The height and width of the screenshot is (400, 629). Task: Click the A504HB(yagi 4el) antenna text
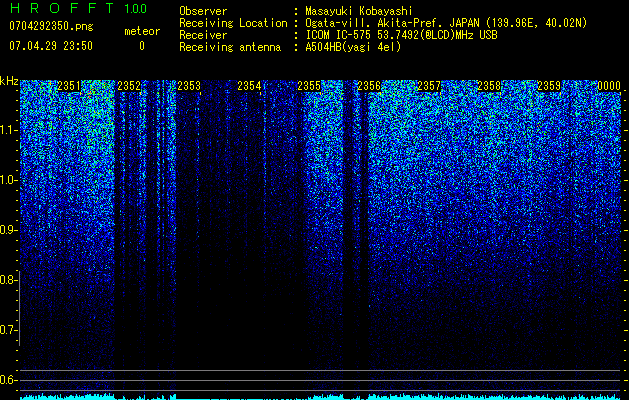click(353, 47)
